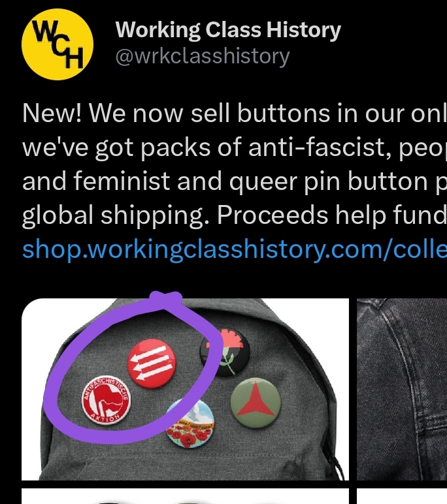
Task: Click the purple circle annotation knot
Action: (x=166, y=300)
